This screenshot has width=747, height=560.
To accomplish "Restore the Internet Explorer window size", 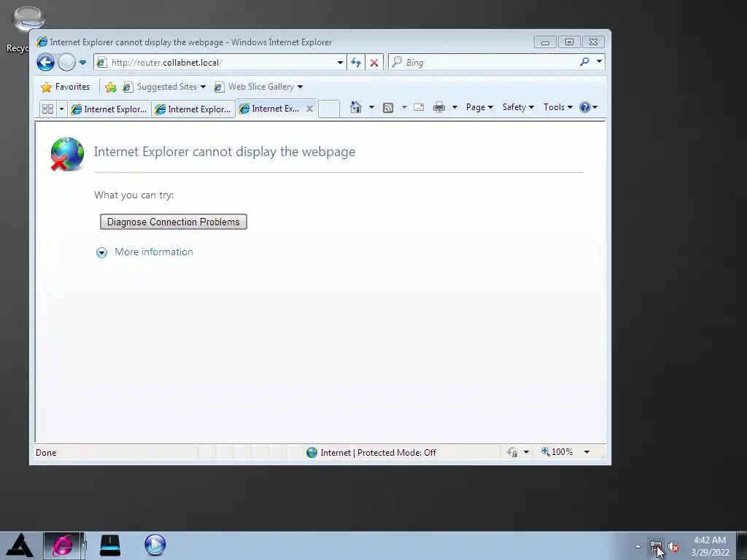I will pos(569,42).
